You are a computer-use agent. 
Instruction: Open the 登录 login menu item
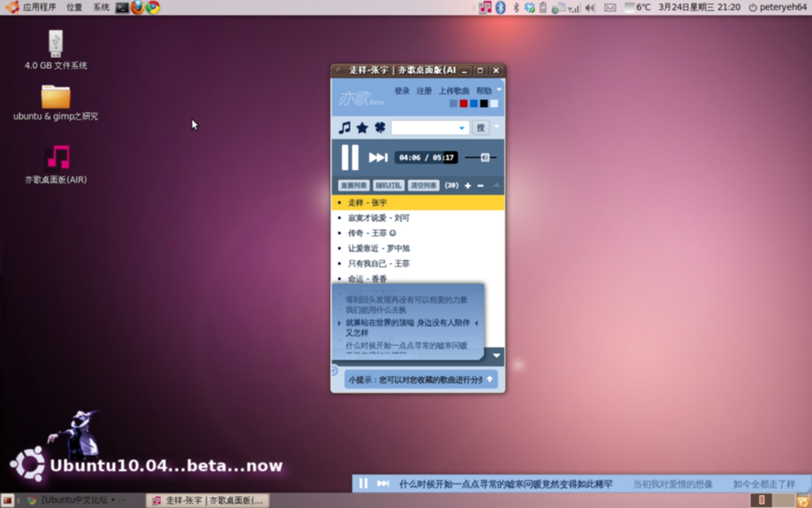point(402,91)
